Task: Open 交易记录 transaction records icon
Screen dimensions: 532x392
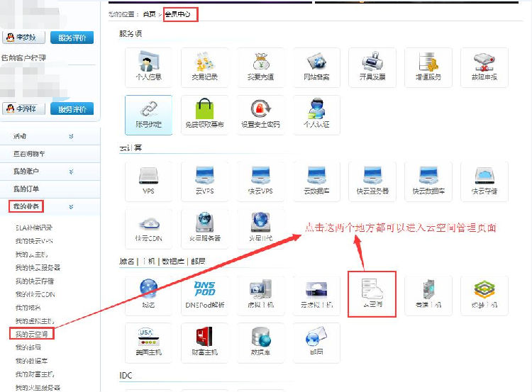Action: click(x=204, y=67)
